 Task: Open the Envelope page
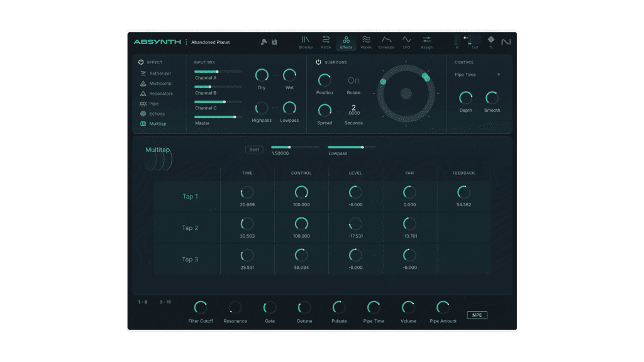coord(386,42)
